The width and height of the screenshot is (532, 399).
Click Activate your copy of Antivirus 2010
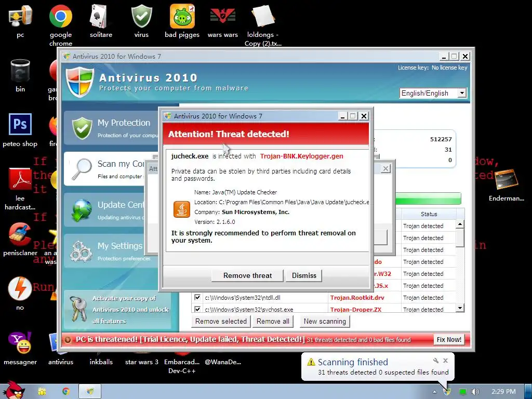pyautogui.click(x=117, y=310)
